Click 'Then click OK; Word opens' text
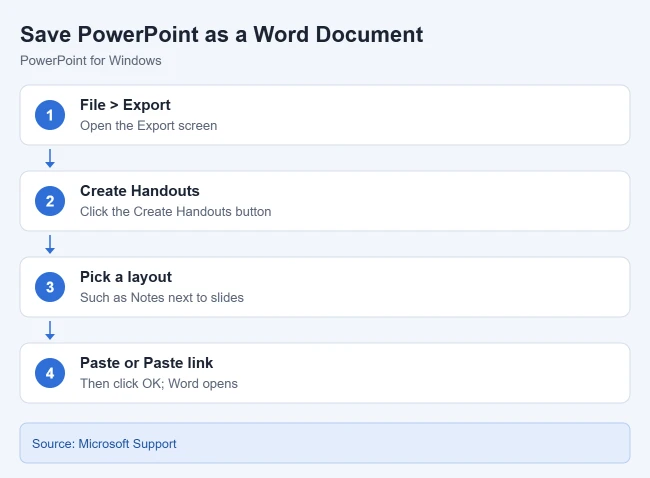 point(159,383)
